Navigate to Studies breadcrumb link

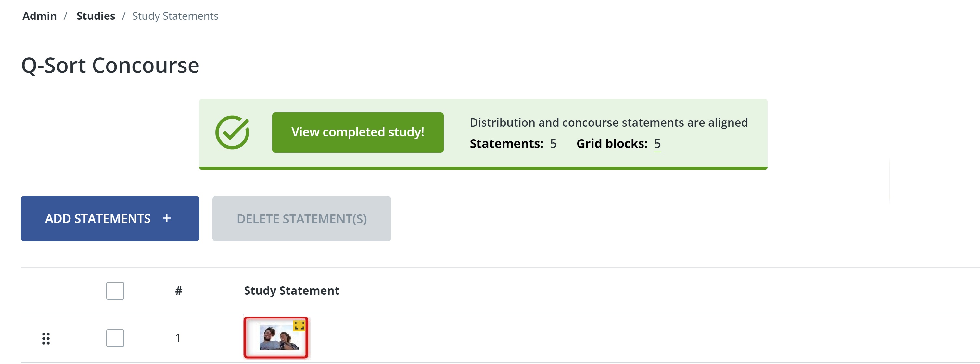pyautogui.click(x=95, y=16)
